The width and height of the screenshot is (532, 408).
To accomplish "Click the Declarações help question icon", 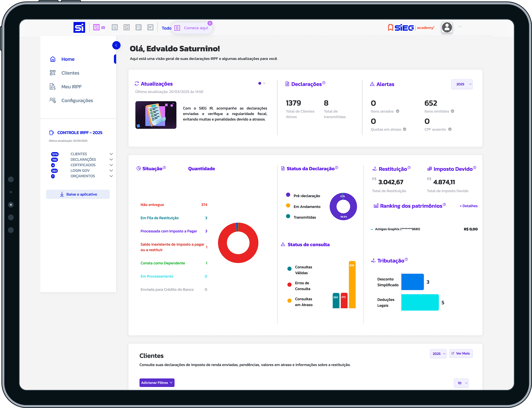I will coord(324,82).
